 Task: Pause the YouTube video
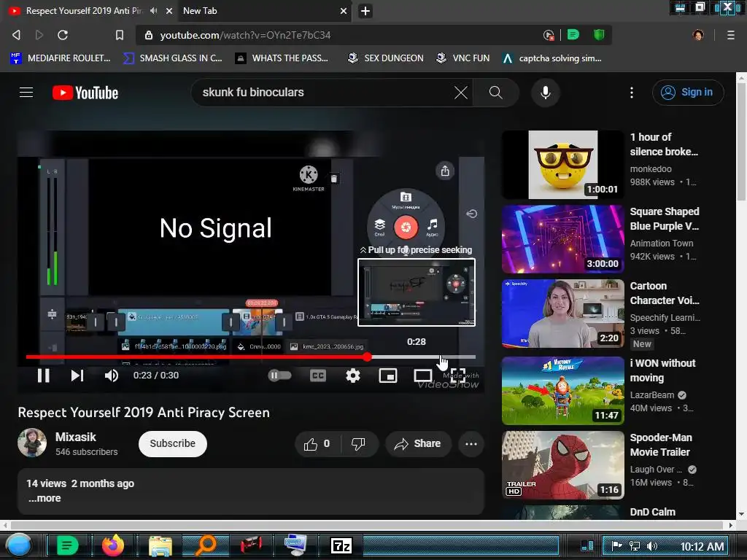coord(43,376)
